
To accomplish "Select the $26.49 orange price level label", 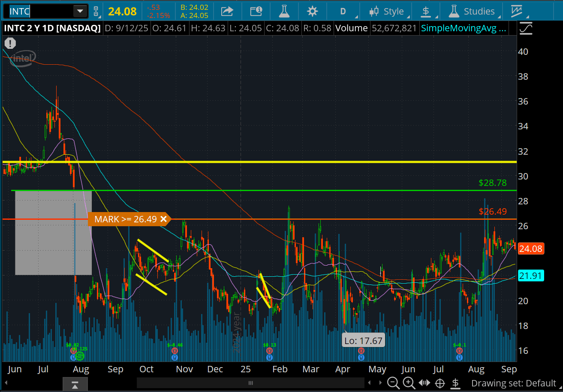I will tap(492, 212).
